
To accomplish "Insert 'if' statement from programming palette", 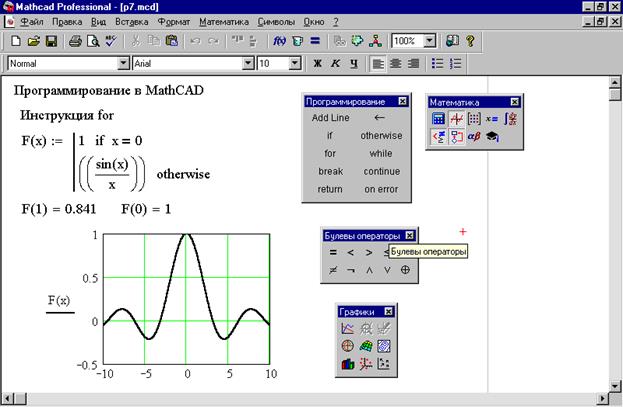I will coord(330,136).
